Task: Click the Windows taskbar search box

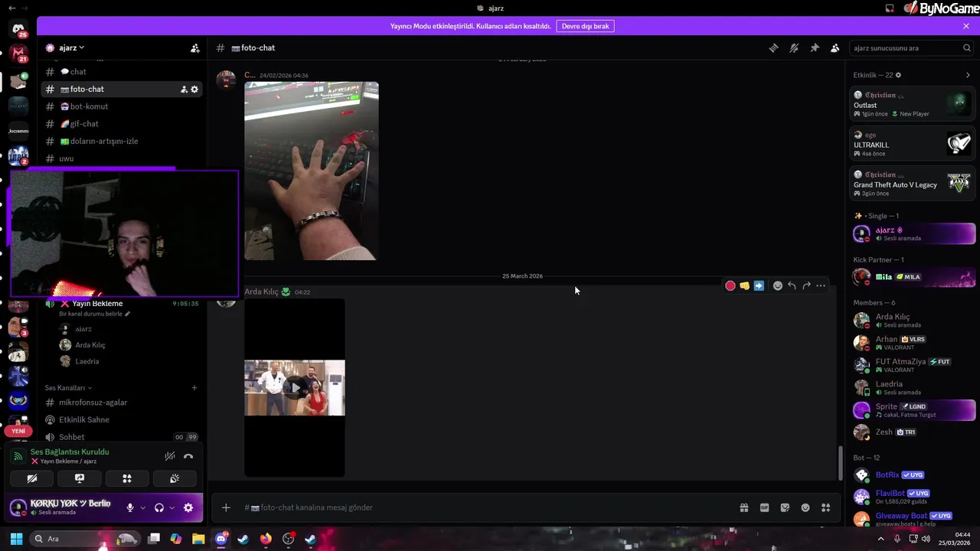Action: pyautogui.click(x=86, y=539)
